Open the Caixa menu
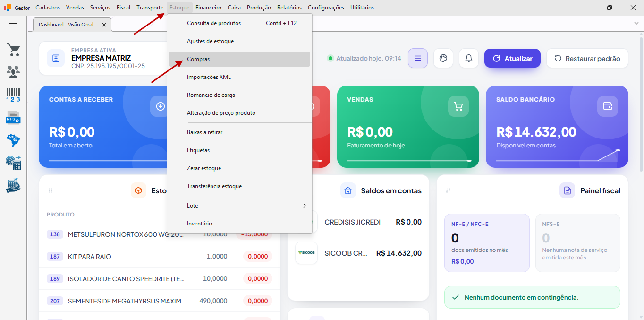This screenshot has height=320, width=644. pos(234,8)
